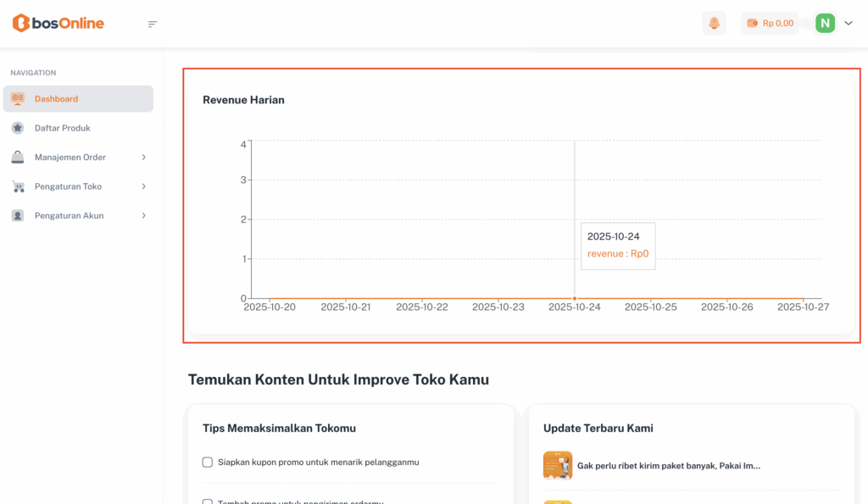Click the orange update article thumbnail
This screenshot has width=868, height=504.
[x=557, y=465]
